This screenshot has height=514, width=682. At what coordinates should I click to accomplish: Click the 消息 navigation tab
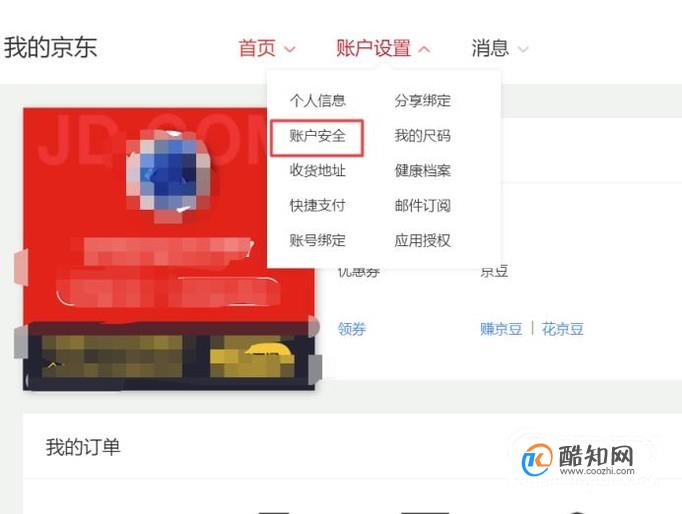pos(490,48)
